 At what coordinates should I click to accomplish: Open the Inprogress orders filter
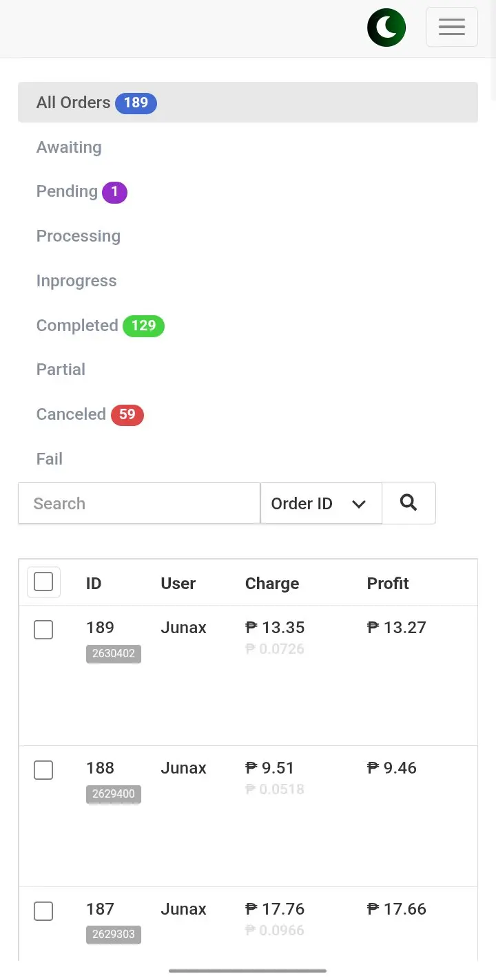coord(76,281)
